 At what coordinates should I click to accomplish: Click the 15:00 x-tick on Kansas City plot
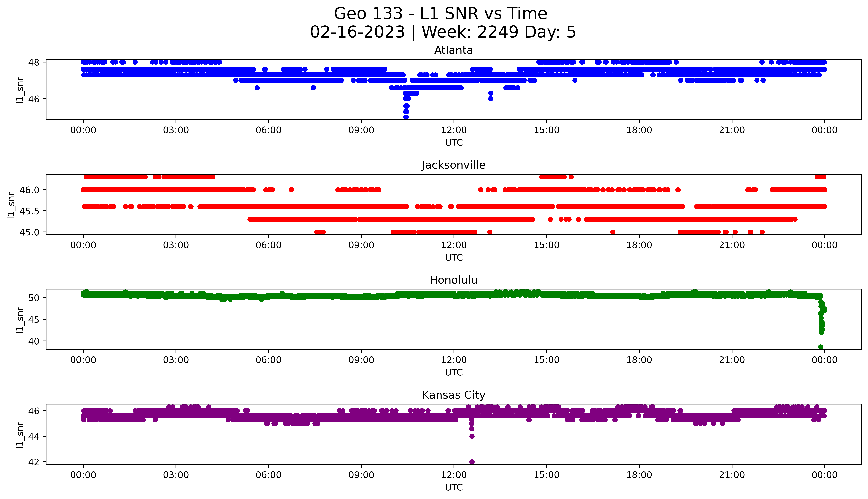547,475
